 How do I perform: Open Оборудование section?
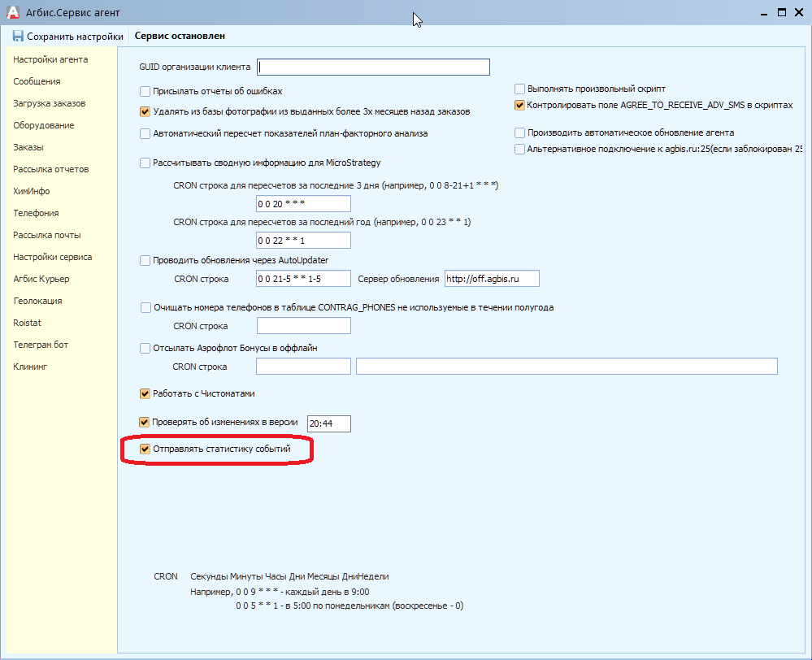pos(44,125)
